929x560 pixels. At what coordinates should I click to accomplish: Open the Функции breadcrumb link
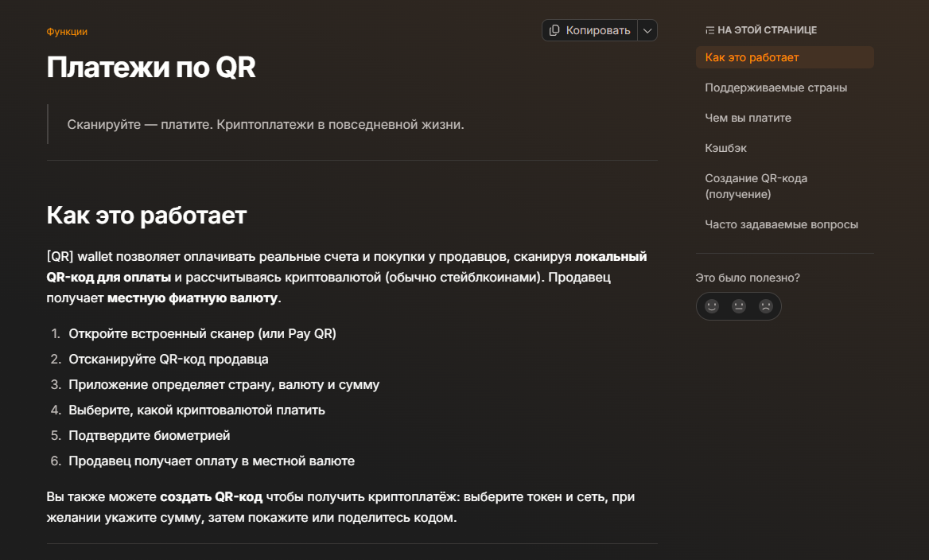[x=67, y=31]
